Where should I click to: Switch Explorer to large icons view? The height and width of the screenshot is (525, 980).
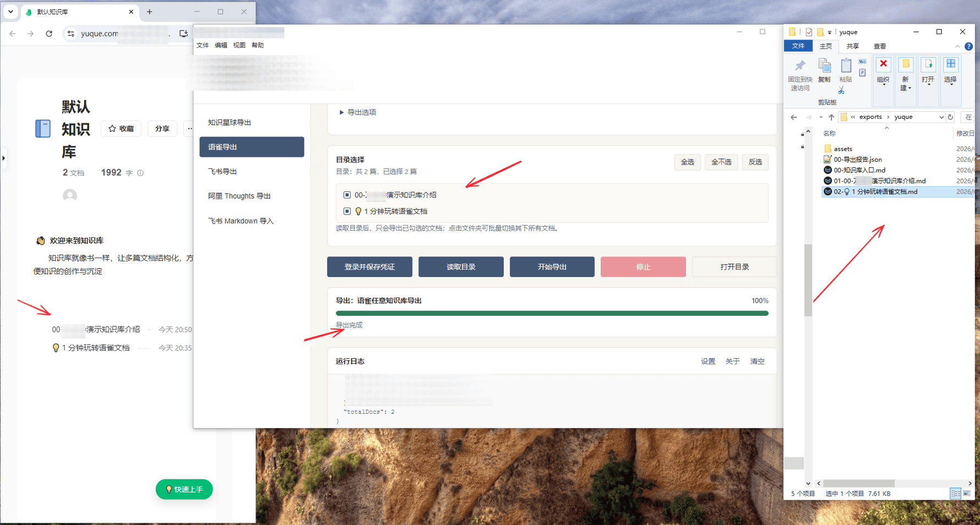click(x=967, y=494)
